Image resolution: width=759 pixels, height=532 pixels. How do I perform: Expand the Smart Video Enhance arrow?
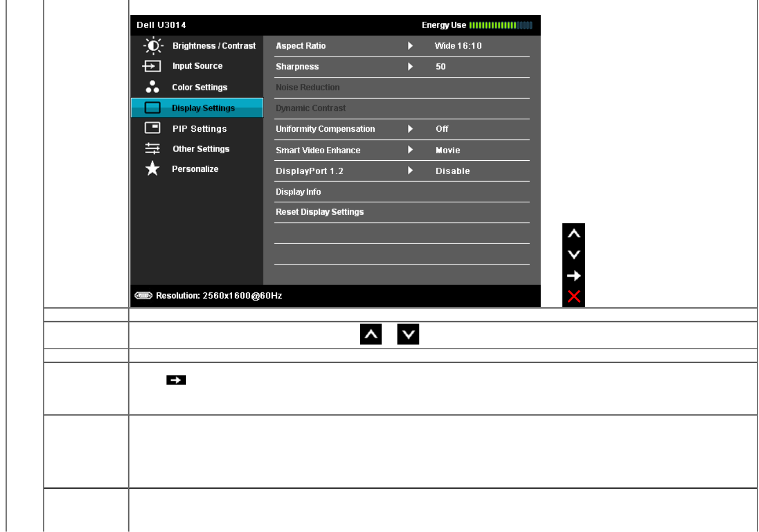[x=410, y=150]
